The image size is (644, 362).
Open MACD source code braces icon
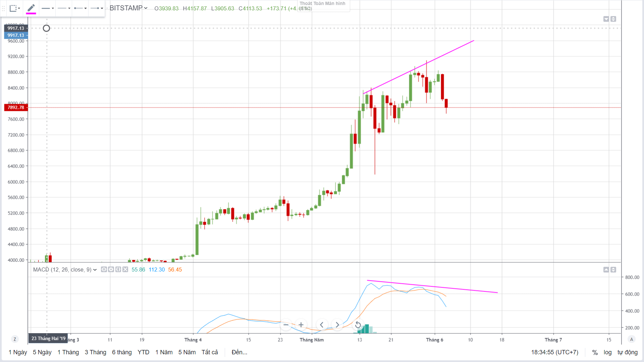pyautogui.click(x=118, y=269)
